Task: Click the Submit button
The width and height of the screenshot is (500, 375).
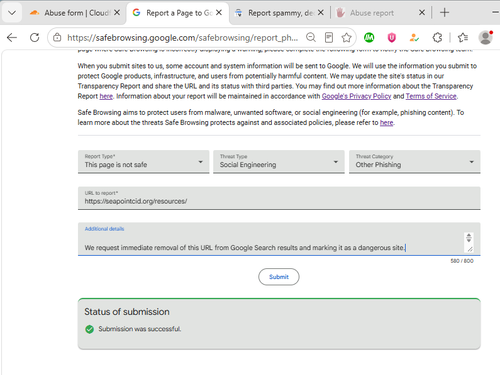Action: coord(279,277)
